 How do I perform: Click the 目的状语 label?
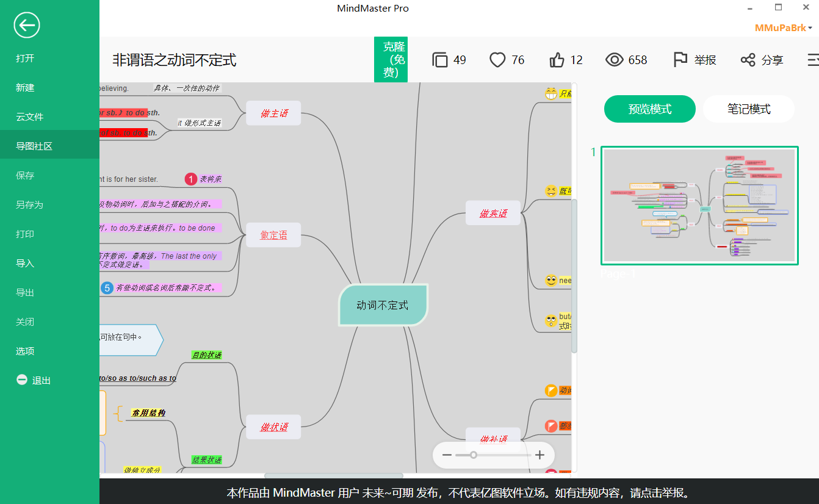pos(206,355)
